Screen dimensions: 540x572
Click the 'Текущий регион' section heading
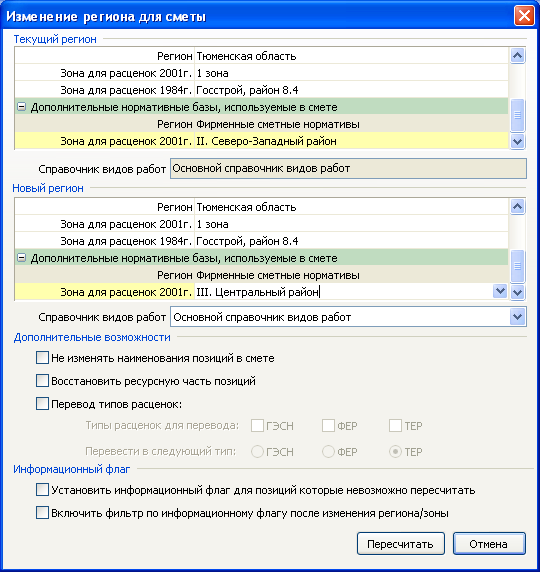tap(55, 39)
